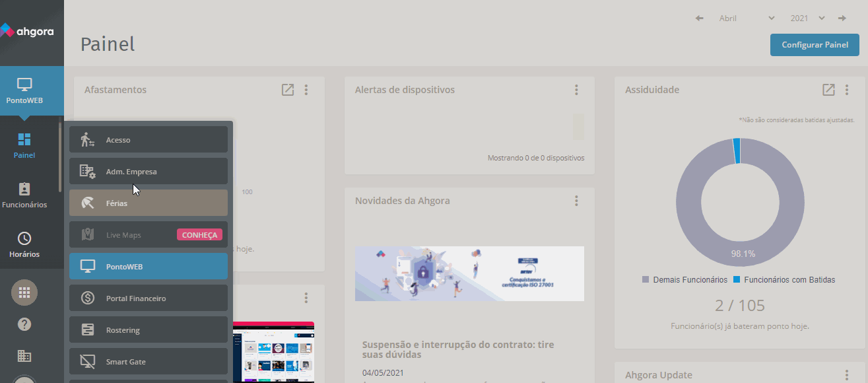Open the help question mark icon

pyautogui.click(x=24, y=324)
